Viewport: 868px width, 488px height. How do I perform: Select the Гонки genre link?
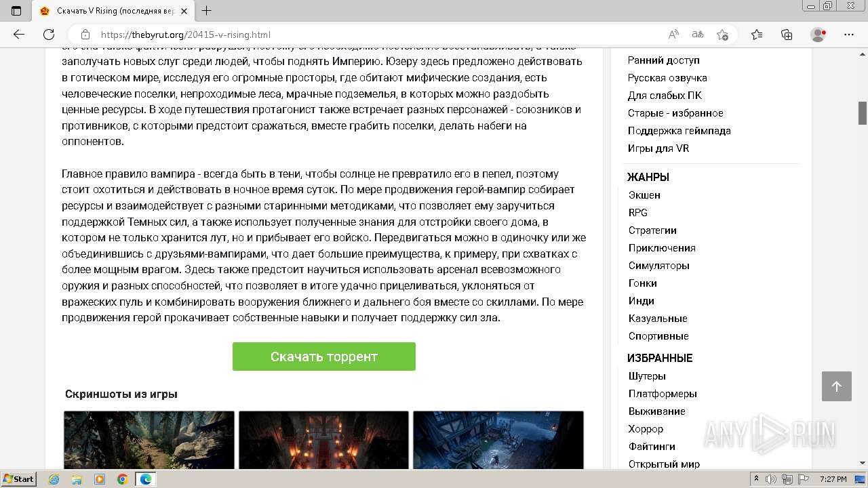(643, 283)
